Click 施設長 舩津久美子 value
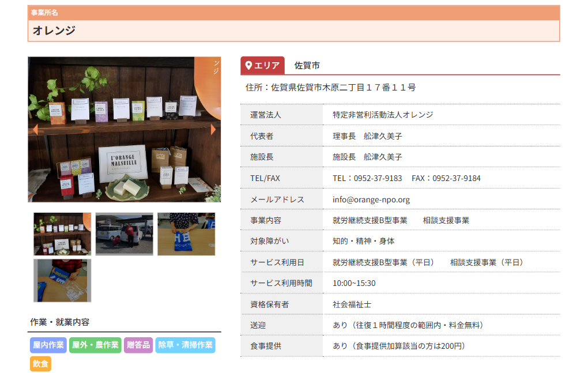588x373 pixels. coord(368,157)
